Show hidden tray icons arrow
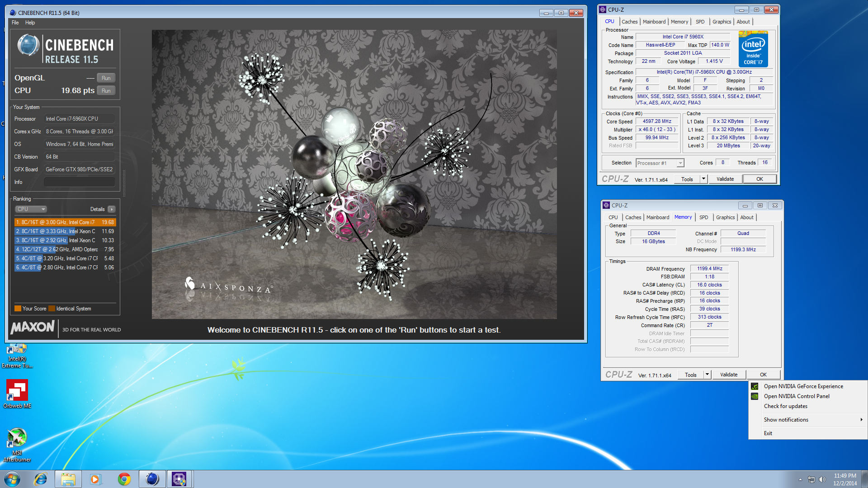This screenshot has width=868, height=488. (800, 479)
